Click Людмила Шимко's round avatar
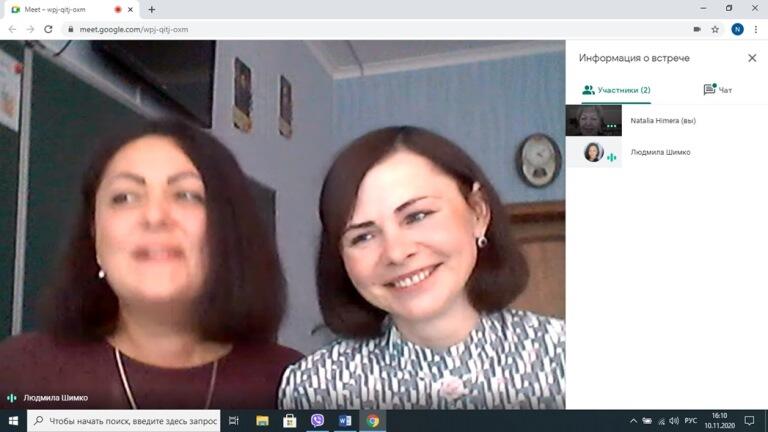Viewport: 768px width, 432px height. (x=593, y=152)
